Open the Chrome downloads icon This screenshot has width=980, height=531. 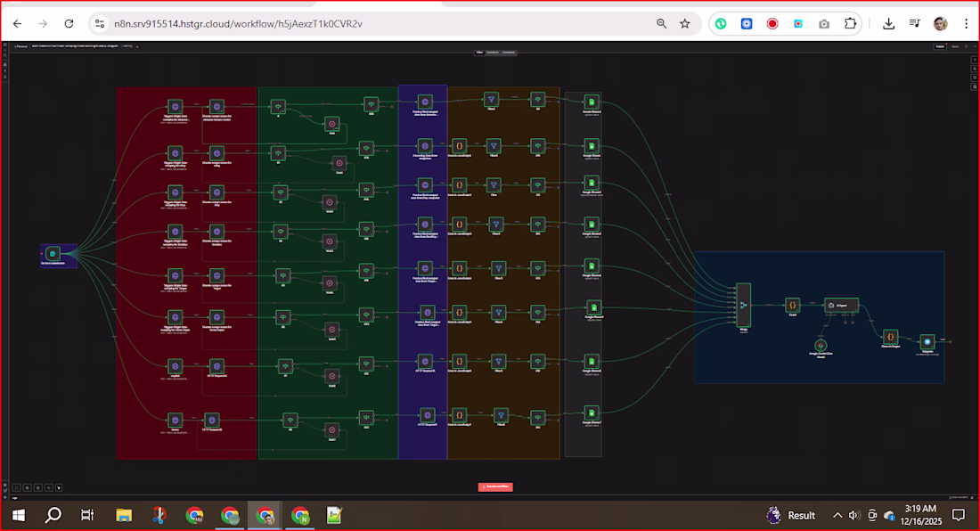click(x=888, y=24)
